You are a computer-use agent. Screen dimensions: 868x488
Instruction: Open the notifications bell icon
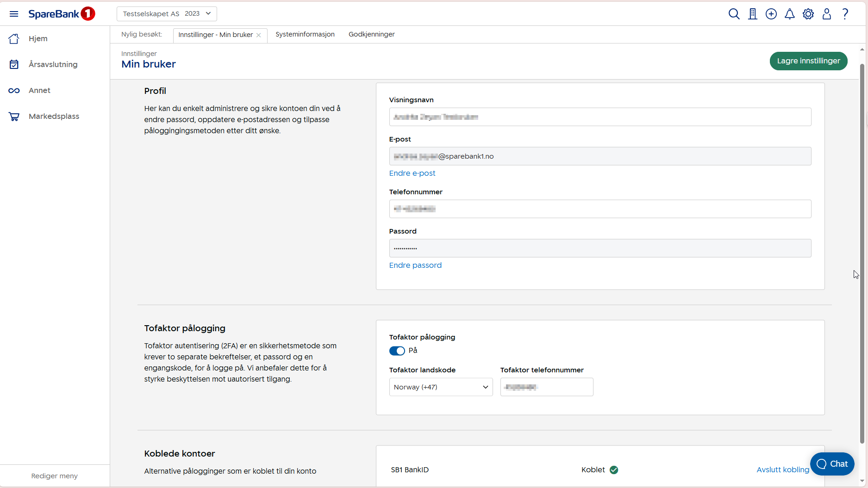click(x=790, y=14)
